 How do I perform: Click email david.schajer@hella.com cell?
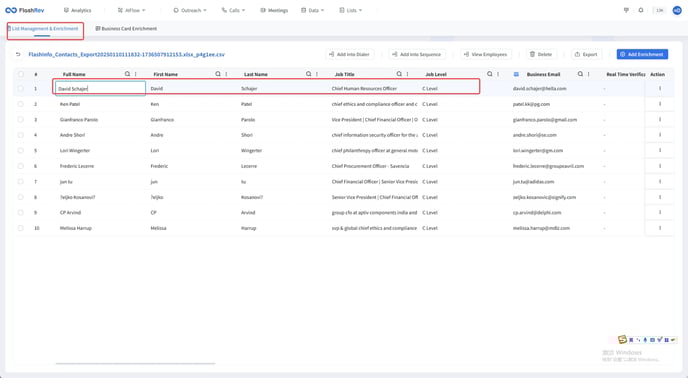539,89
